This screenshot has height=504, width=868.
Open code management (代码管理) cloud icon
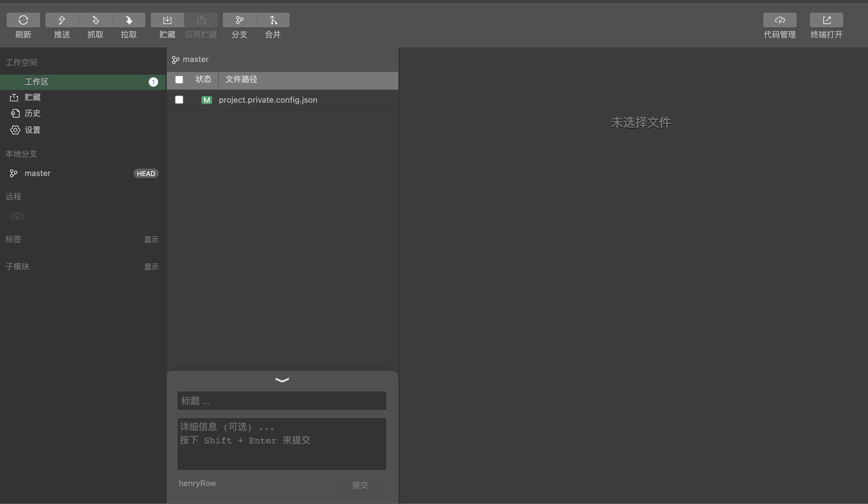[780, 20]
